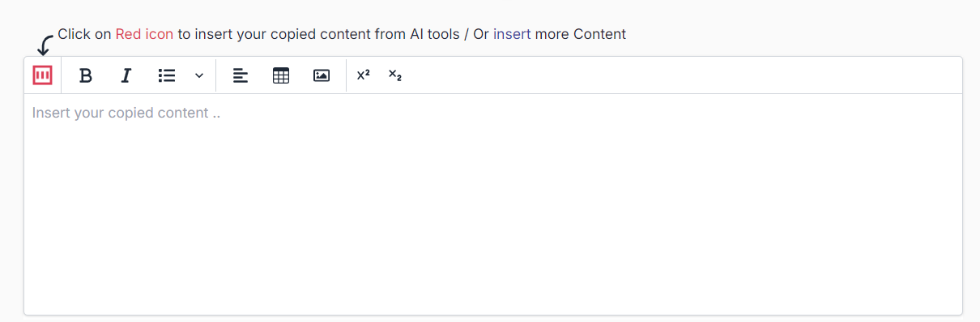Toggle italic formatting

126,75
